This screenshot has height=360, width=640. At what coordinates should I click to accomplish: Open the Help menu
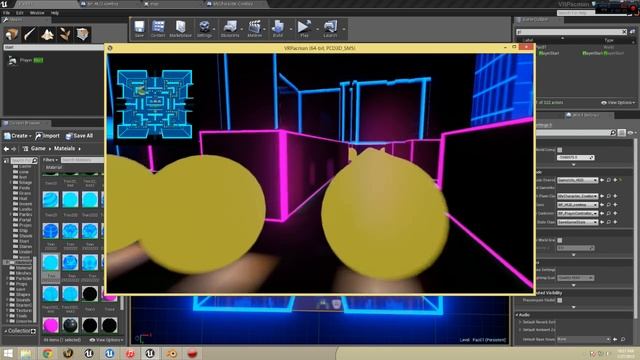(x=55, y=13)
